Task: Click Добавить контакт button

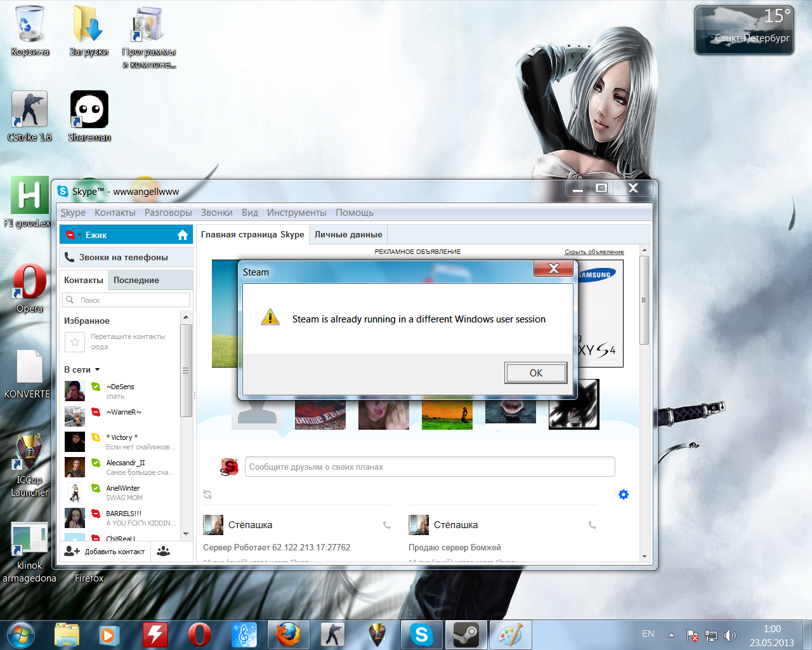Action: (x=105, y=552)
